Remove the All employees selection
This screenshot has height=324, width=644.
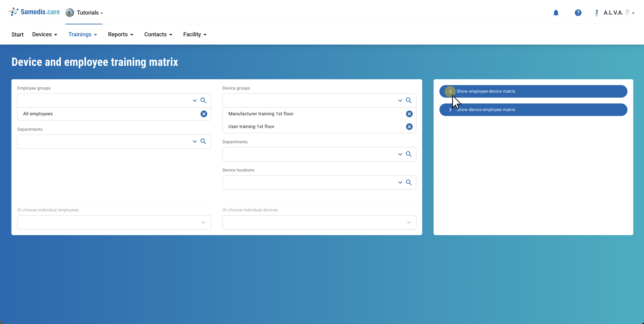[x=204, y=114]
